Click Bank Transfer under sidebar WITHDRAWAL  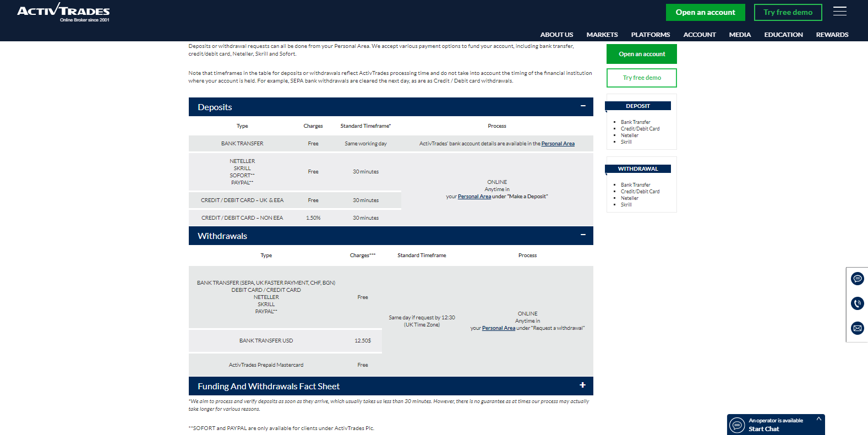[635, 185]
